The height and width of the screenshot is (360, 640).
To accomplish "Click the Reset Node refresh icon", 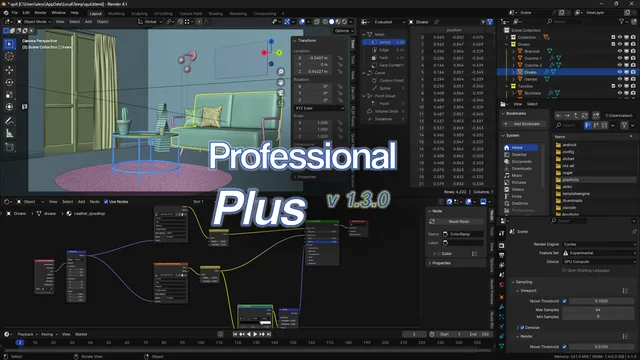I will pos(432,222).
